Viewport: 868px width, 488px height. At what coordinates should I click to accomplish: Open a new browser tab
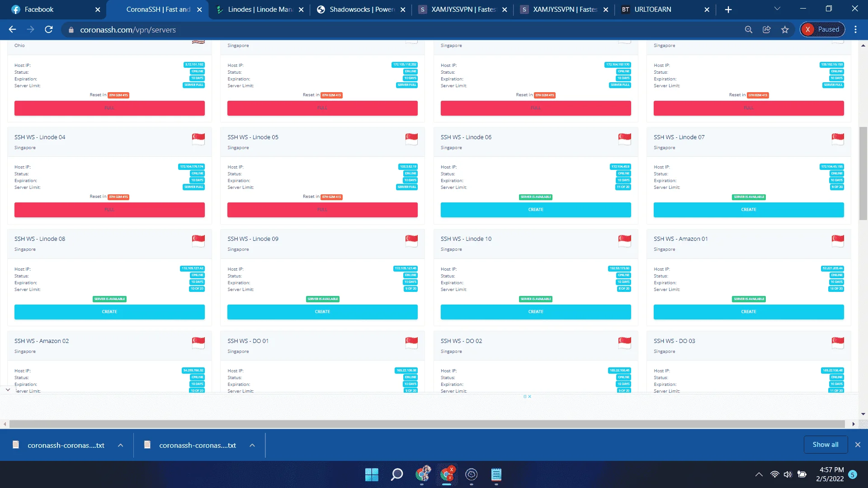728,9
